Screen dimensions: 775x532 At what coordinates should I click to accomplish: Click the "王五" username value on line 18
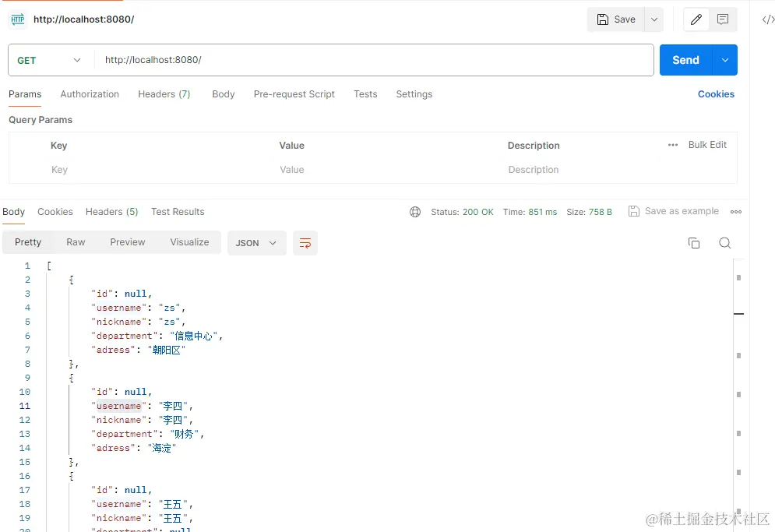tap(172, 504)
